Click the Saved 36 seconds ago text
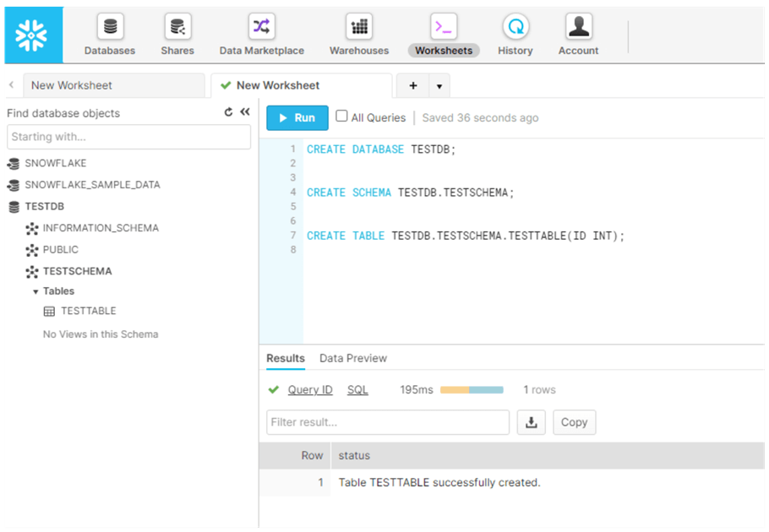Screen dimensions: 769x532 point(480,118)
